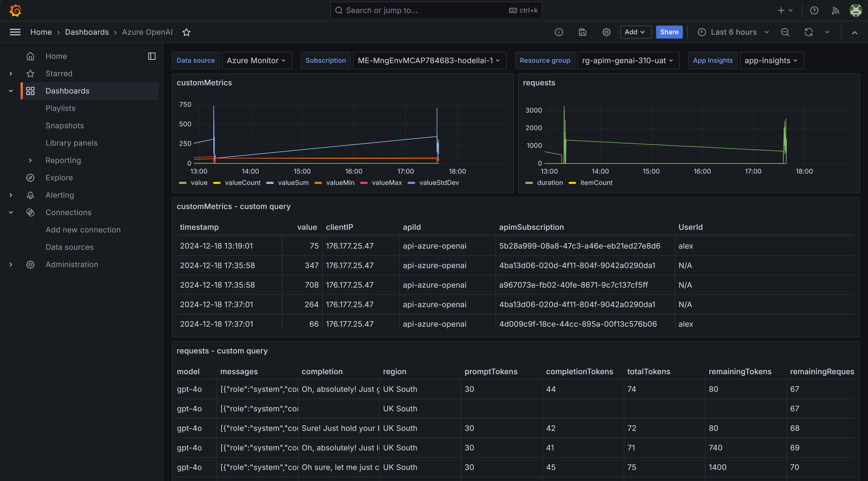This screenshot has height=481, width=868.
Task: Click the dashboard insights info icon
Action: 559,32
